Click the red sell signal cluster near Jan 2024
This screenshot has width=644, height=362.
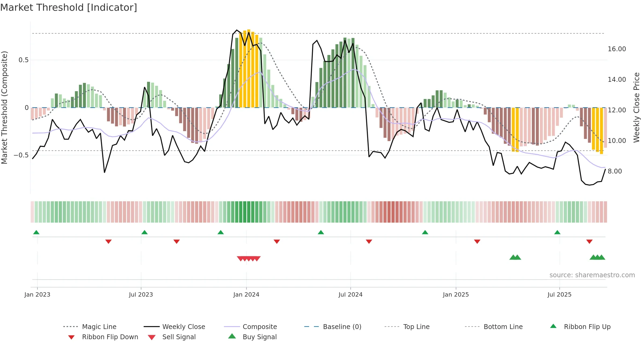[x=249, y=258]
